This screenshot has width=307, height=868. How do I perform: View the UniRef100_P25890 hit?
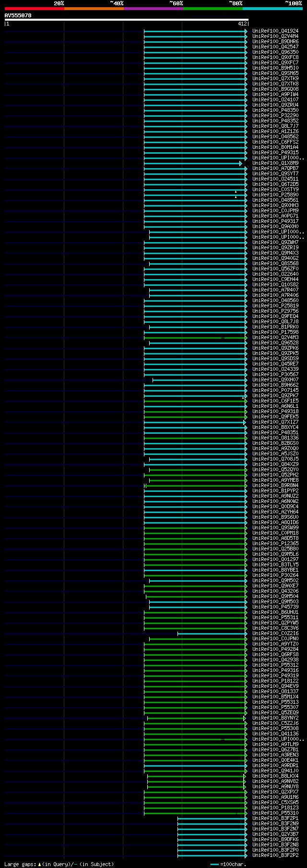point(275,195)
